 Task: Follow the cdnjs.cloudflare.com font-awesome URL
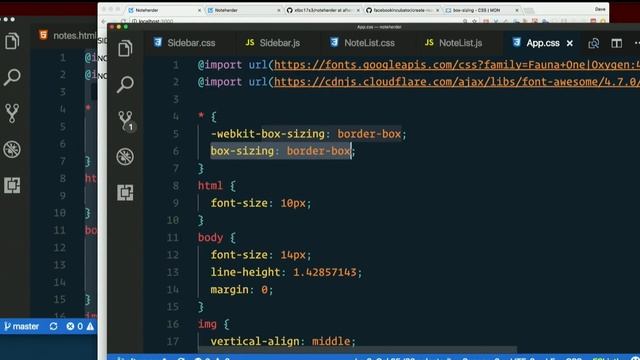457,82
